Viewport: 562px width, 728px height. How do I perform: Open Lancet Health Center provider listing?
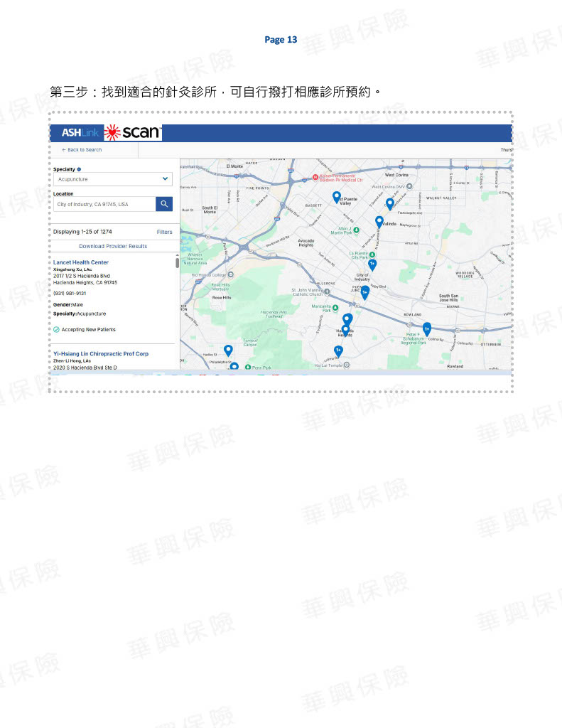pyautogui.click(x=81, y=262)
